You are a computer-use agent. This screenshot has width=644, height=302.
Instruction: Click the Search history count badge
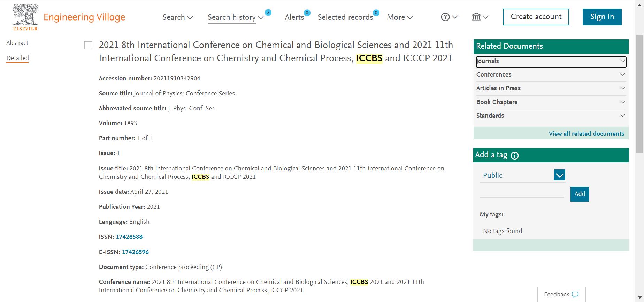268,13
